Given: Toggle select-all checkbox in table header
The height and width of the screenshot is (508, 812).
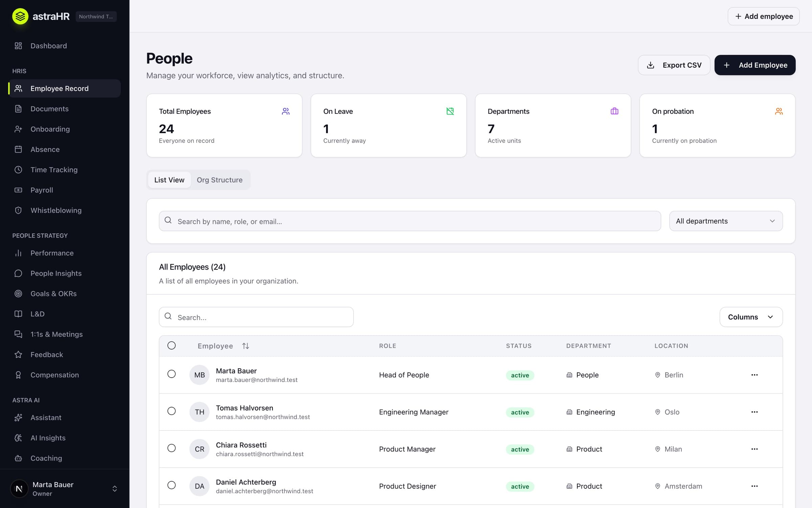Looking at the screenshot, I should (172, 345).
